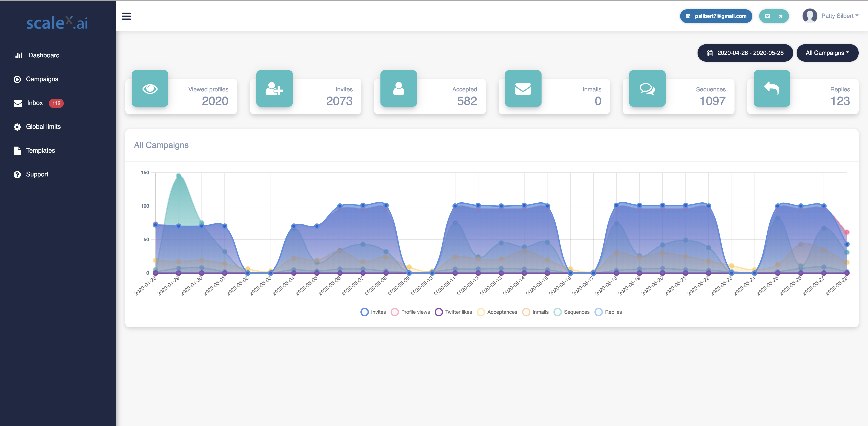The image size is (868, 426).
Task: Click the Inmails envelope icon tile
Action: point(523,89)
